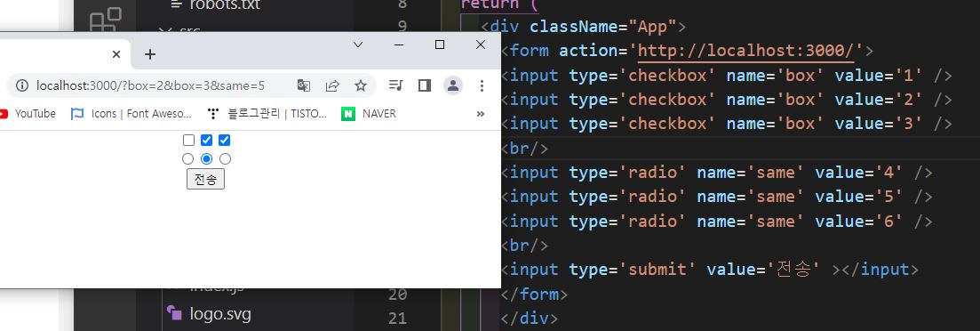Open the tab search dropdown chevron
The image size is (980, 331).
tap(358, 44)
